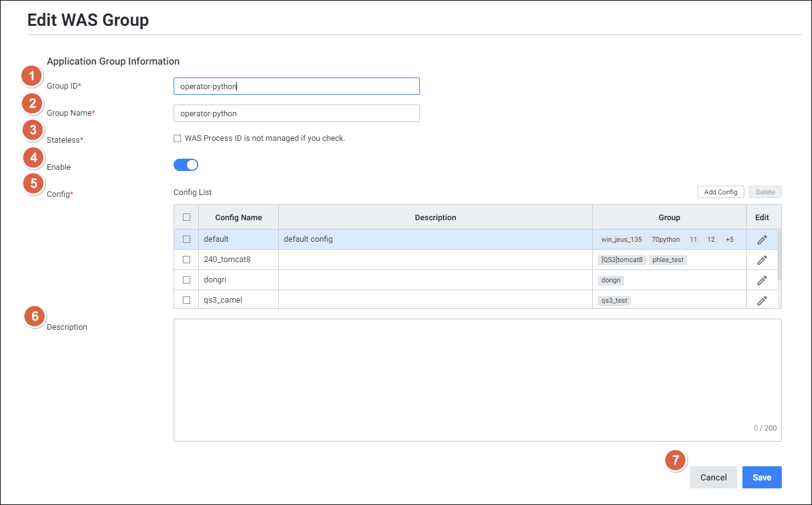Turn off the Enable toggle switch
This screenshot has width=812, height=505.
pos(186,165)
